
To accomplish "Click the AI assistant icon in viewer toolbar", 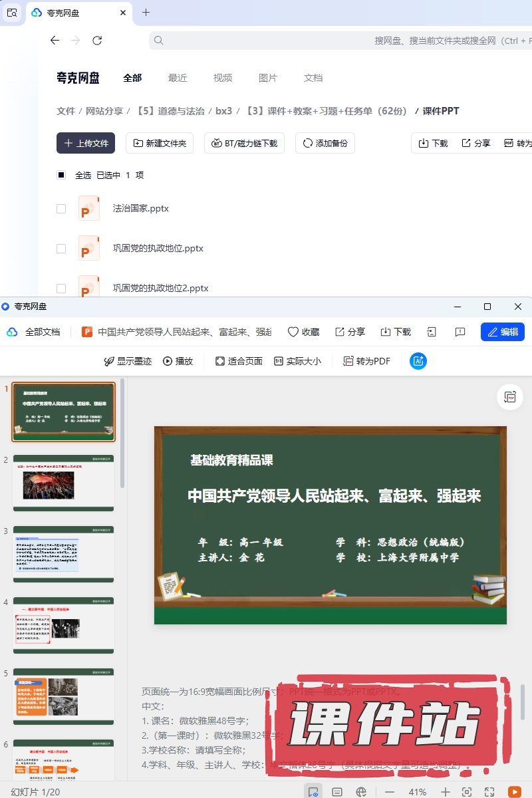I will [x=418, y=361].
